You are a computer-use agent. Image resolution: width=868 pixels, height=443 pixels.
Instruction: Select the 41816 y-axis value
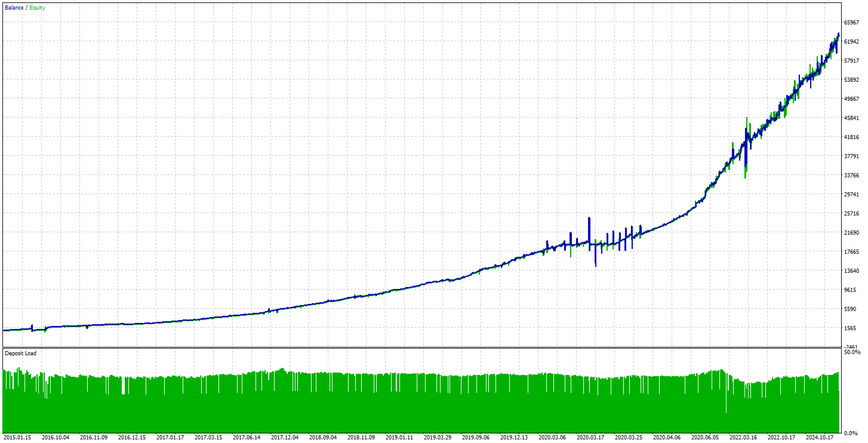(851, 137)
